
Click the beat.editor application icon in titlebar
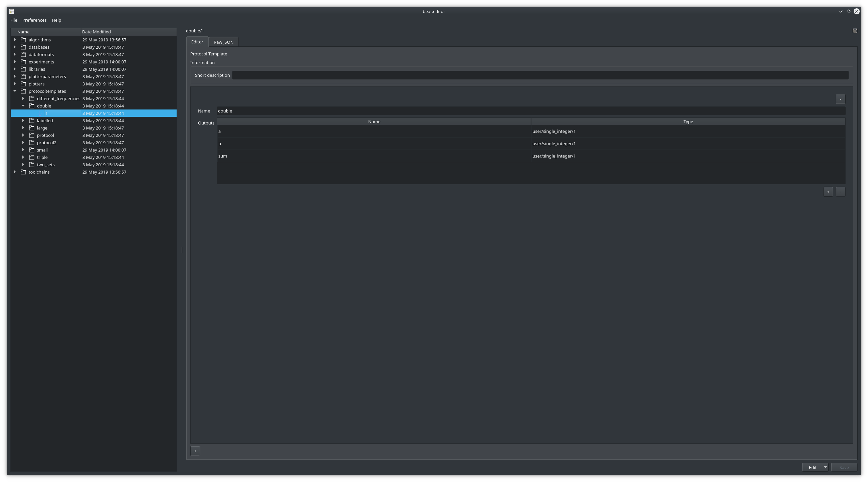[11, 11]
